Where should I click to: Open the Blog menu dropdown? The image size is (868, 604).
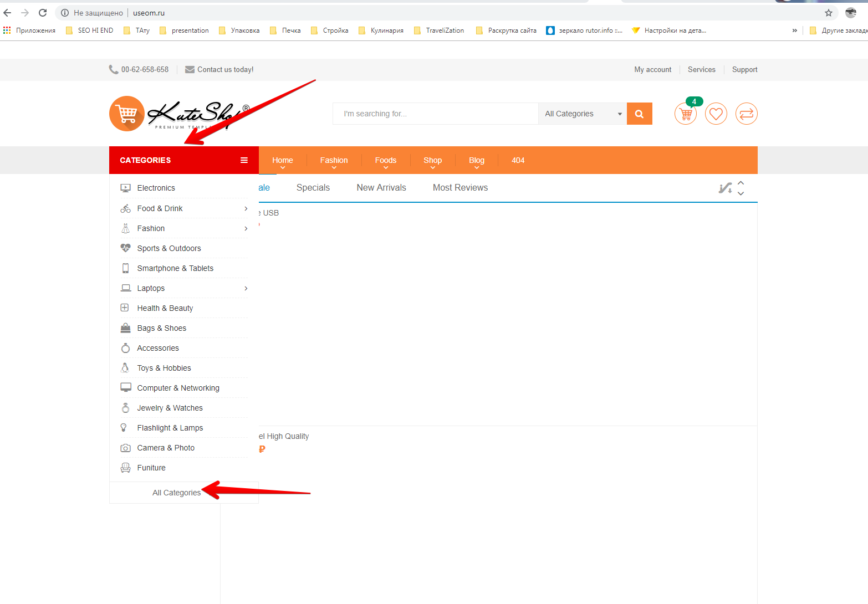coord(477,161)
